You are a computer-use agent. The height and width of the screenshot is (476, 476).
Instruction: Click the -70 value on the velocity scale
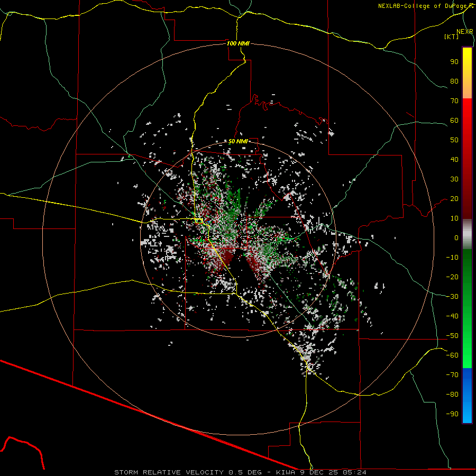452,375
